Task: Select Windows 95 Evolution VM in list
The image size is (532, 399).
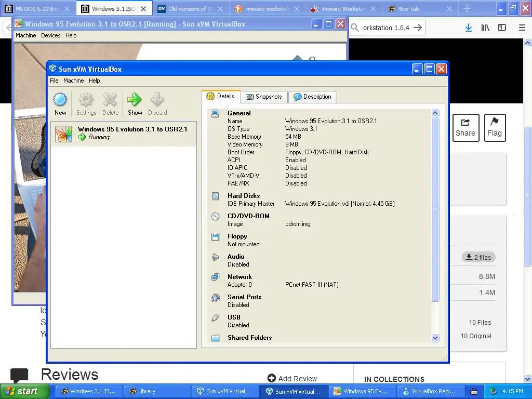Action: 124,134
